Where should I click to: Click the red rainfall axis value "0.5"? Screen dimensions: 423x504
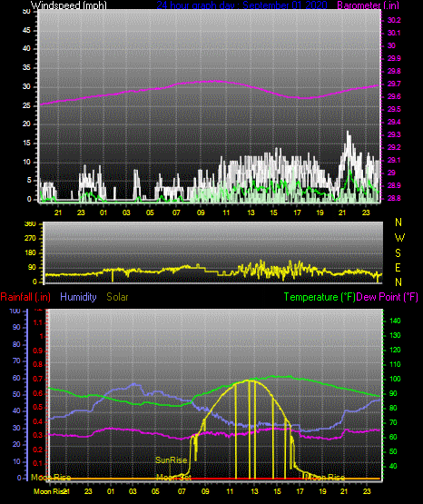pyautogui.click(x=38, y=407)
